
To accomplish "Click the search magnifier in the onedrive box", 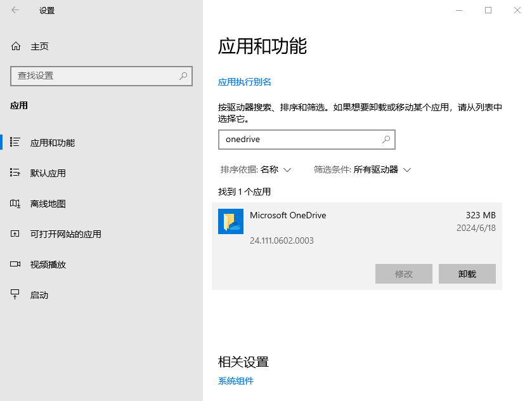I will pos(386,140).
